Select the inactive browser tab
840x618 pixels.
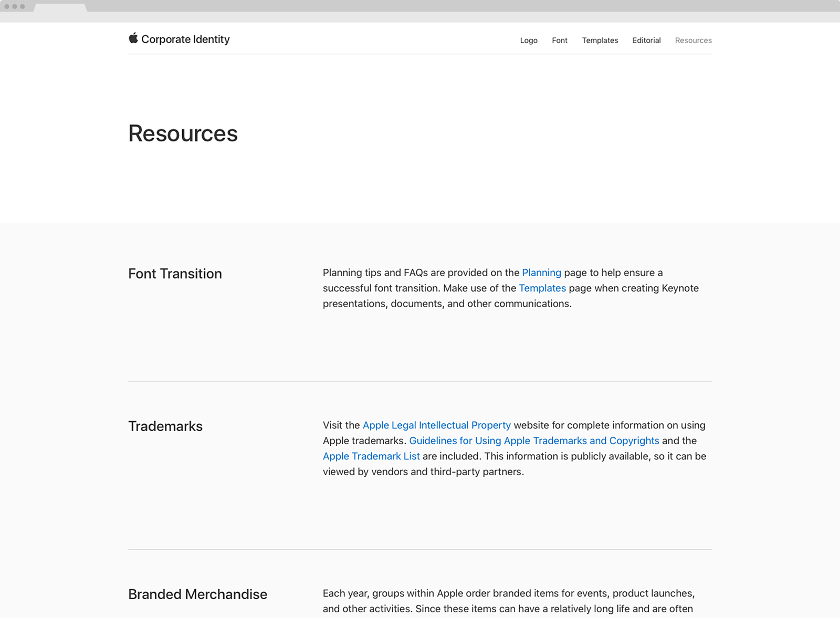pos(60,7)
